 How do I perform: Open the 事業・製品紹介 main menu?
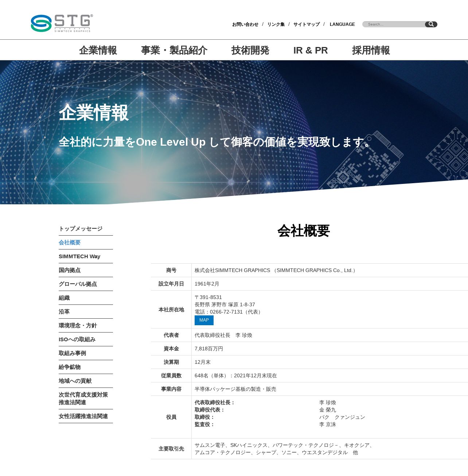click(174, 50)
